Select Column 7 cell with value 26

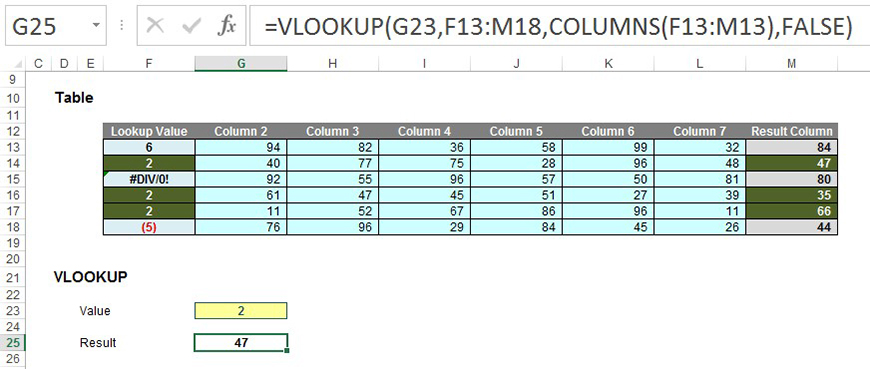click(x=700, y=228)
